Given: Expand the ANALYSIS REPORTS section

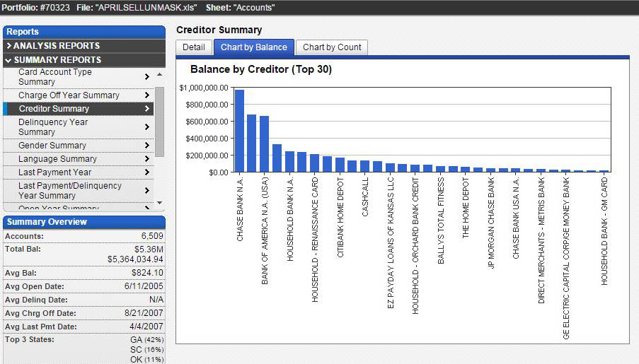Looking at the screenshot, I should [84, 46].
